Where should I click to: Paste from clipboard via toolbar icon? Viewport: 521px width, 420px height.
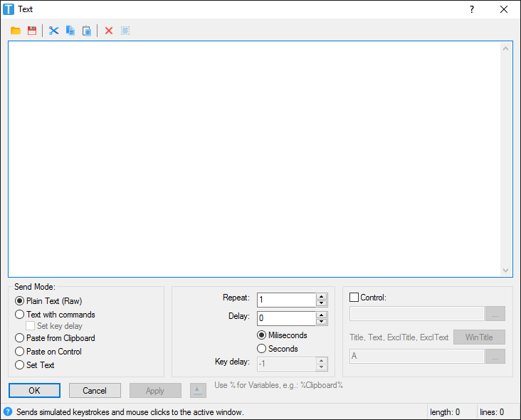coord(87,31)
